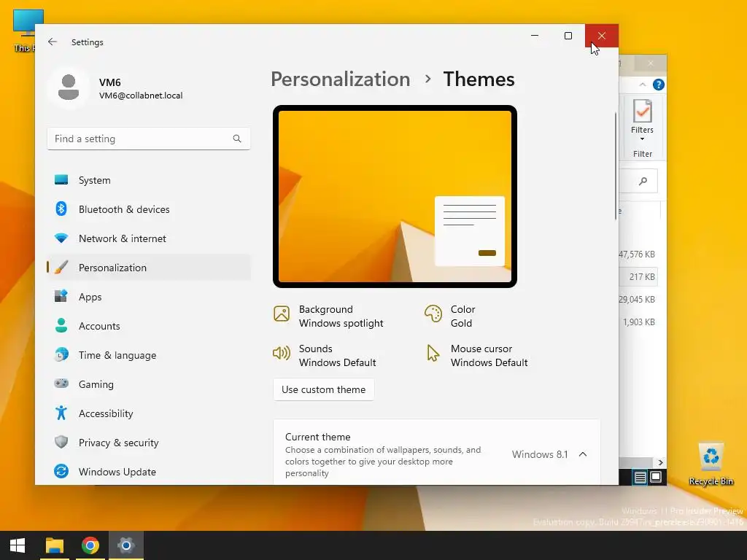
Task: Launch Google Chrome from taskbar
Action: coord(90,545)
